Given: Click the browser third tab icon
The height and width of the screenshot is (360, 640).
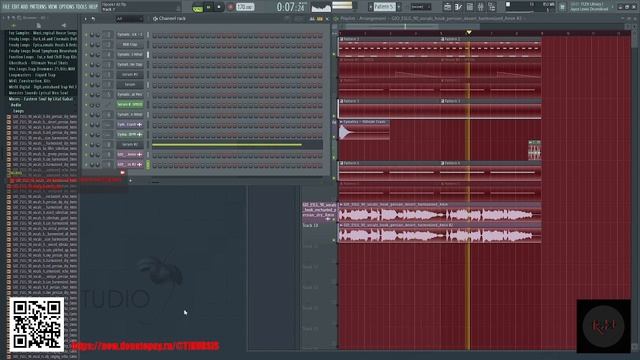Looking at the screenshot, I should [63, 25].
